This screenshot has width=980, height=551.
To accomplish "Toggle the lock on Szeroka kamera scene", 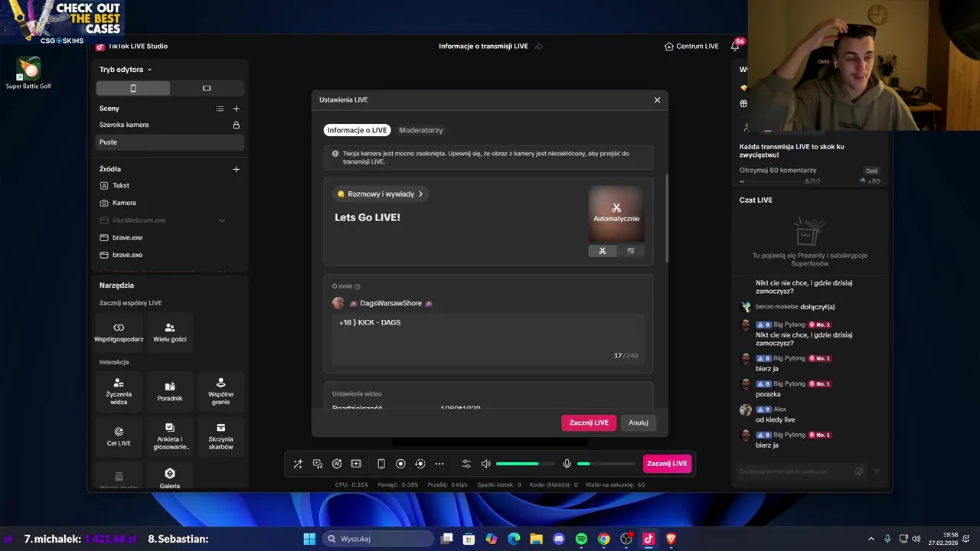I will point(236,125).
